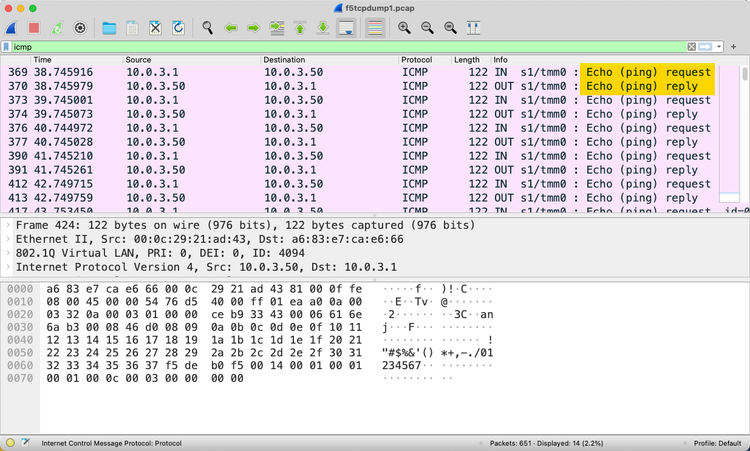750x451 pixels.
Task: Stop the capture with the red square
Action: tap(33, 28)
